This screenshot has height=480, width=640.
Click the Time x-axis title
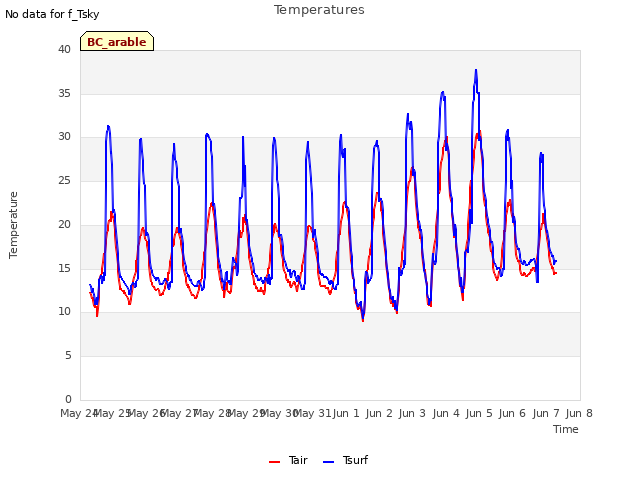click(x=566, y=429)
